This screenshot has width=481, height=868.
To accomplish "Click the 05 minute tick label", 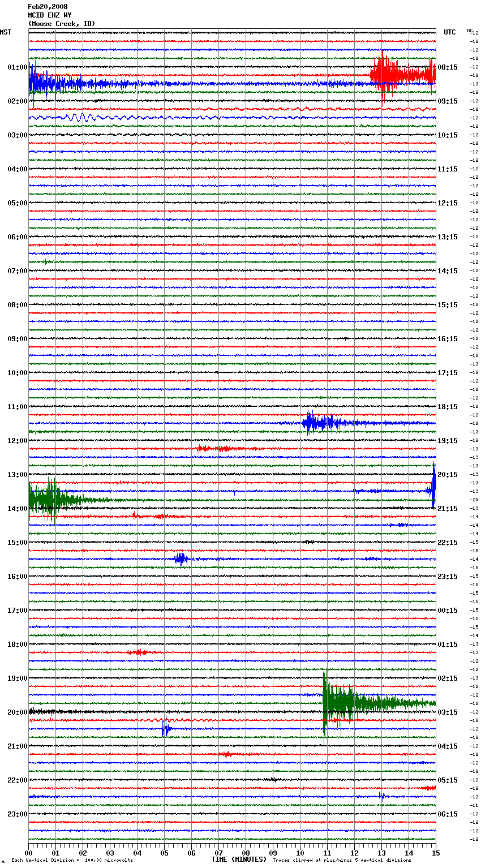I will (x=164, y=852).
